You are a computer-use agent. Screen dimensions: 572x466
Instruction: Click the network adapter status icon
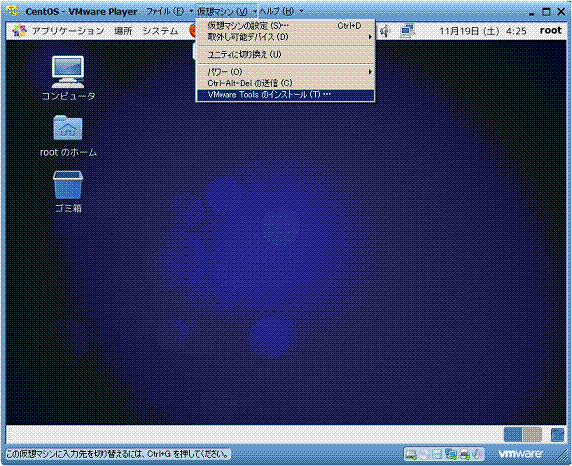click(x=451, y=454)
